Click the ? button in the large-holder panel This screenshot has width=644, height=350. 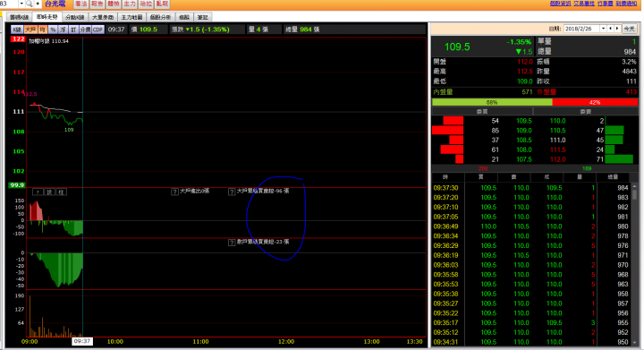pyautogui.click(x=38, y=192)
